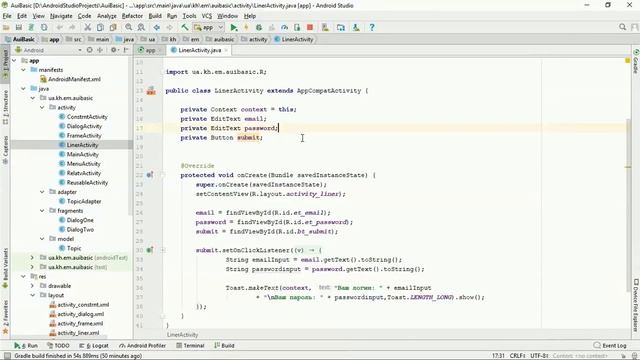The height and width of the screenshot is (360, 640).
Task: Toggle the Device File Explorer stripe
Action: pos(636,306)
